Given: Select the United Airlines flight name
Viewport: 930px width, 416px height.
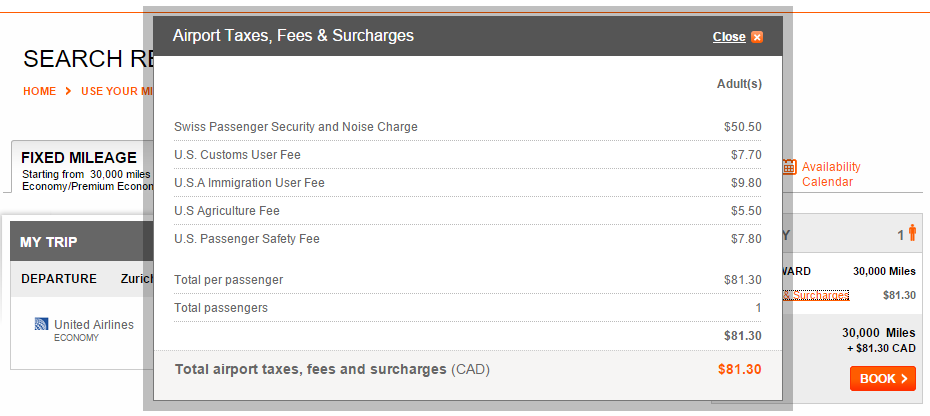Looking at the screenshot, I should 94,325.
